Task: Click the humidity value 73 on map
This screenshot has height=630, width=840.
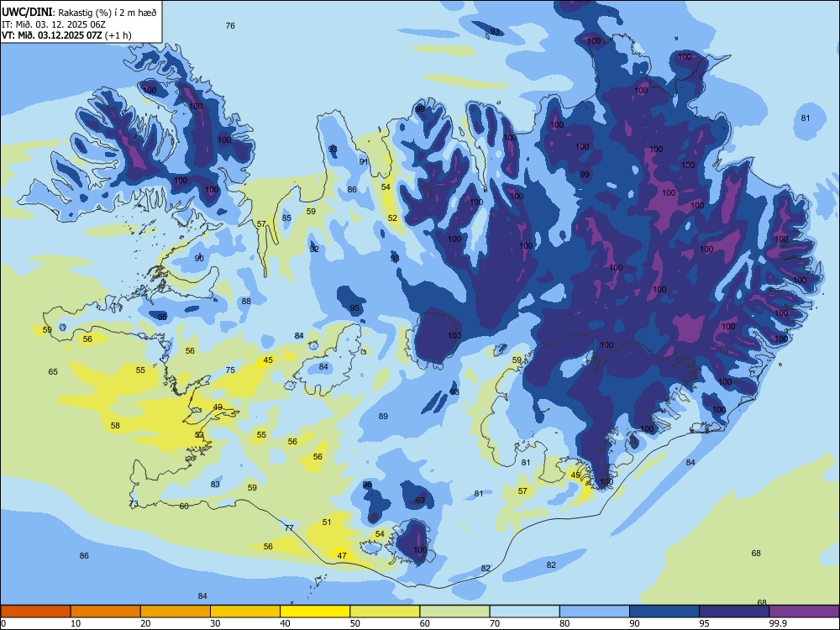Action: click(134, 503)
